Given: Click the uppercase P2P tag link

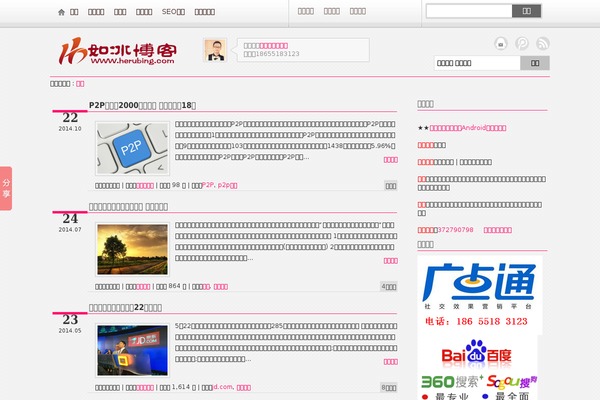Looking at the screenshot, I should point(208,185).
